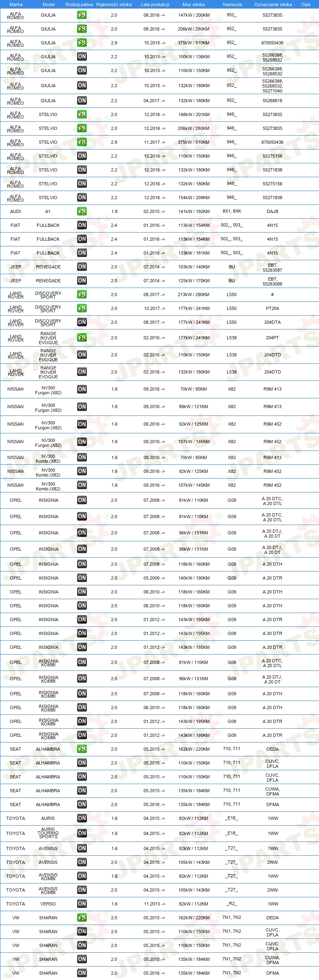
Task: Click the petrol icon in the Audi A1 row
Action: coord(82,211)
